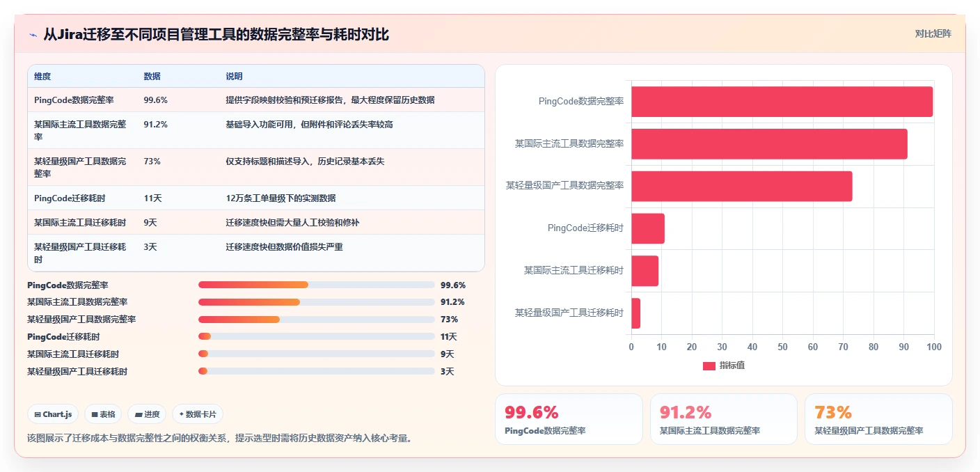Click the chart axis label 100
This screenshot has width=980, height=472.
tap(933, 347)
